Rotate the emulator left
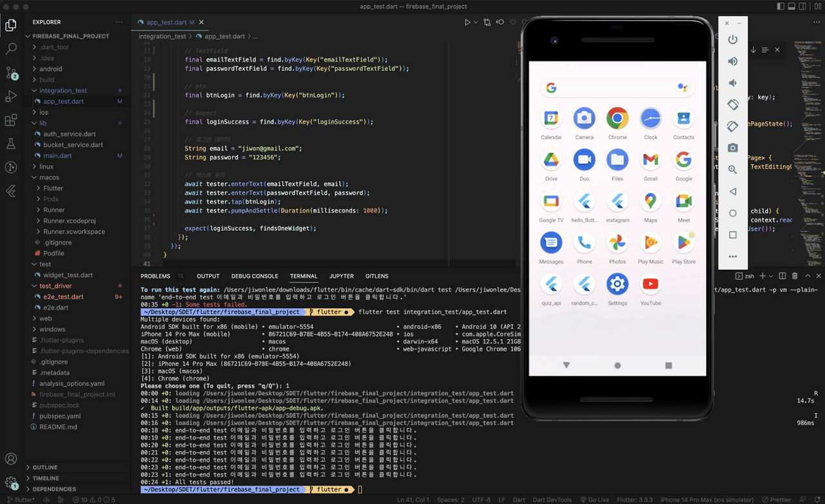This screenshot has height=504, width=825. tap(733, 104)
